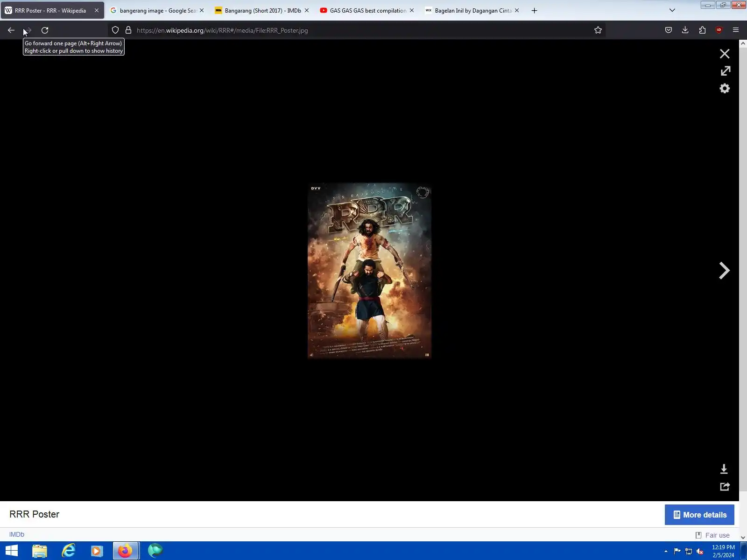Open the taskbar clock and date
This screenshot has height=560, width=747.
click(x=723, y=551)
